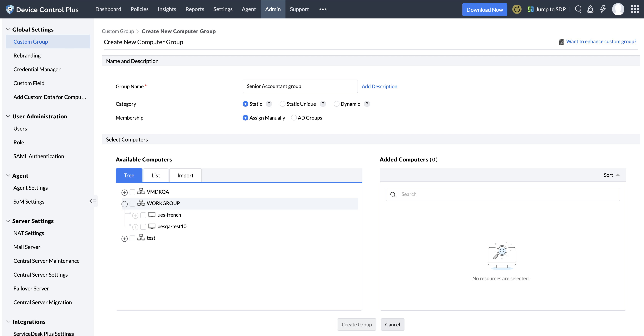
Task: Toggle Sort order in Added Computers
Action: (x=611, y=175)
